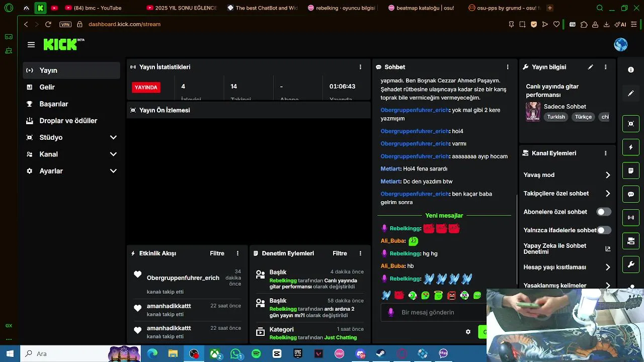Screen dimensions: 644x362
Task: Click the heart bookmark icon in address bar
Action: click(556, 24)
